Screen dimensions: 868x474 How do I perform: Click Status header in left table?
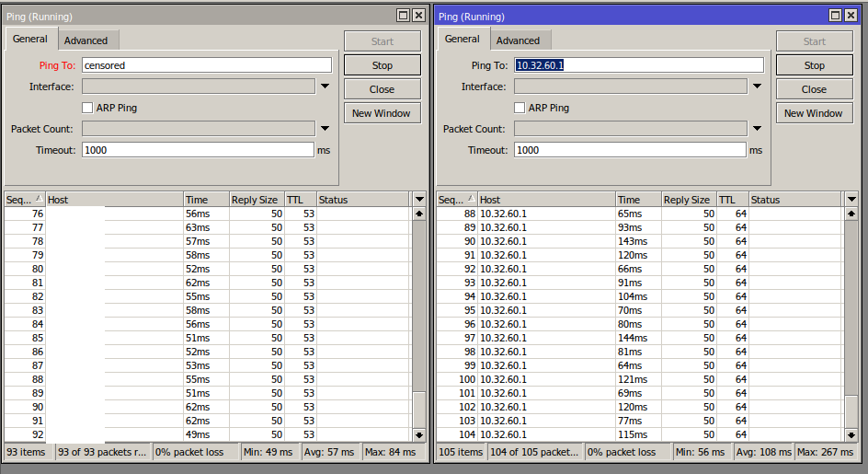click(x=364, y=200)
